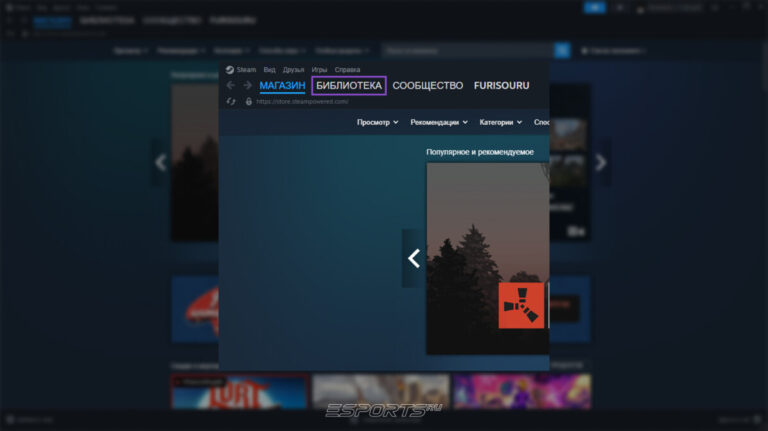Go to the СООБЩЕСТВО tab
This screenshot has height=431, width=768.
[x=428, y=86]
